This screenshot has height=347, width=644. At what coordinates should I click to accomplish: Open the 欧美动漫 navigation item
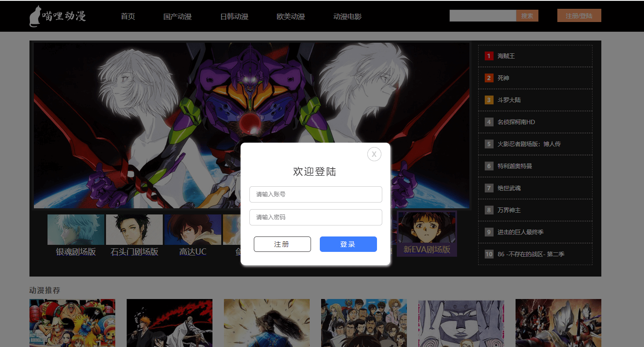[291, 16]
